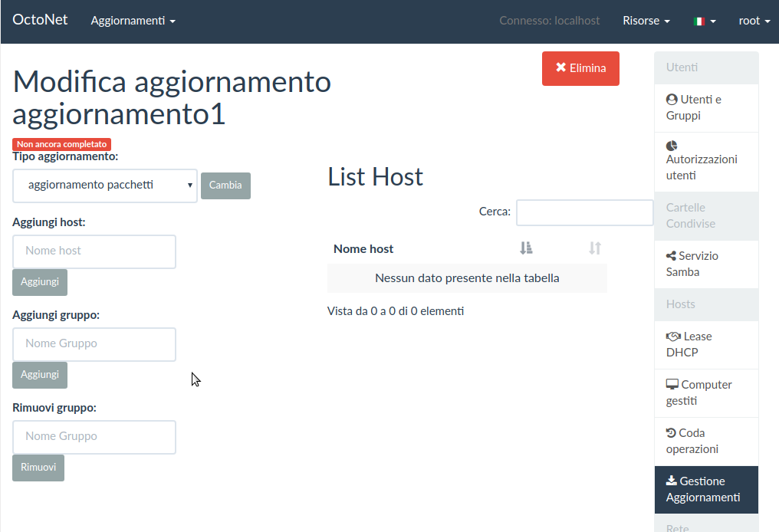Expand the language selector caret
This screenshot has width=779, height=532.
(713, 21)
